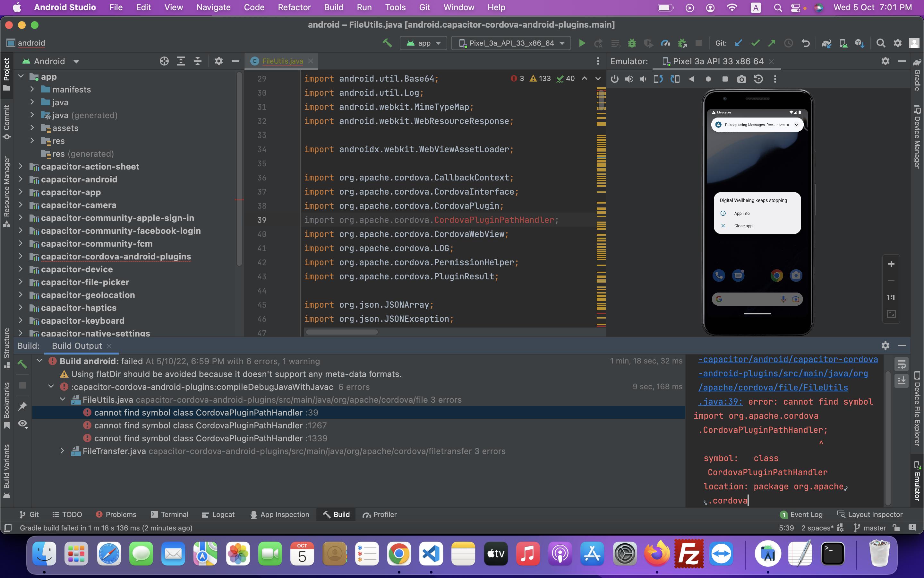Viewport: 924px width, 578px height.
Task: Click the Search Everywhere magnifier icon
Action: click(x=880, y=43)
